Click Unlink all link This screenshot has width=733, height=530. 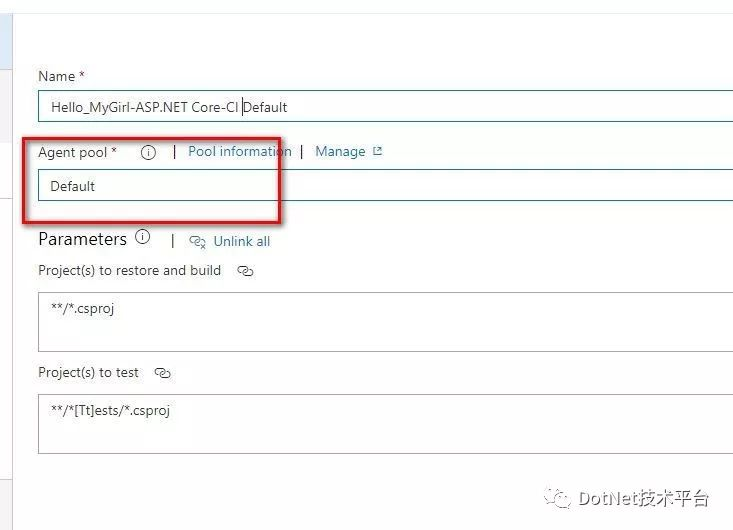tap(242, 241)
